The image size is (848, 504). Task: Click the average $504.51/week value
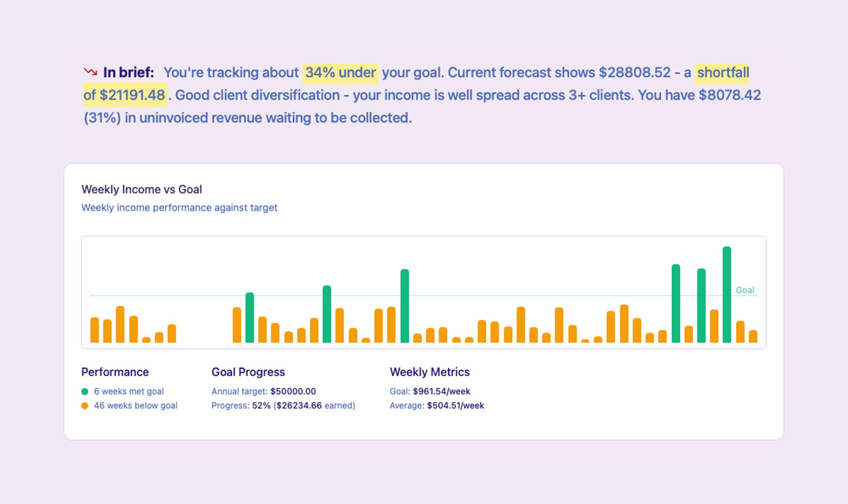(455, 406)
